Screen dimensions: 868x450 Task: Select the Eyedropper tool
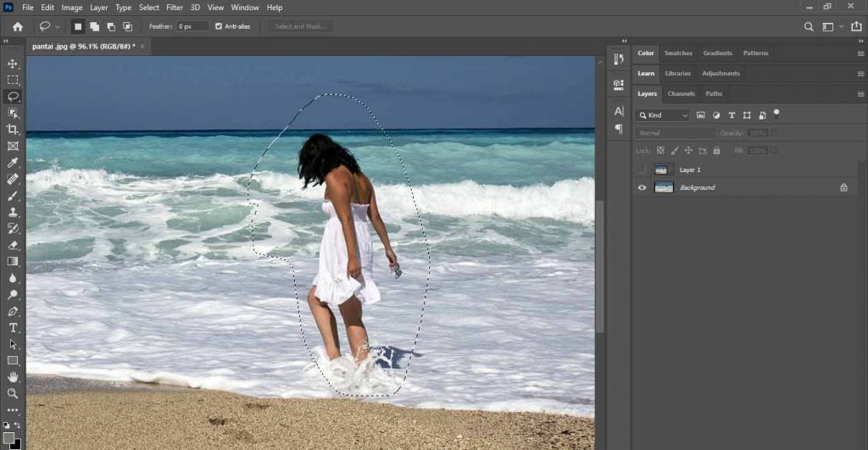click(x=13, y=163)
